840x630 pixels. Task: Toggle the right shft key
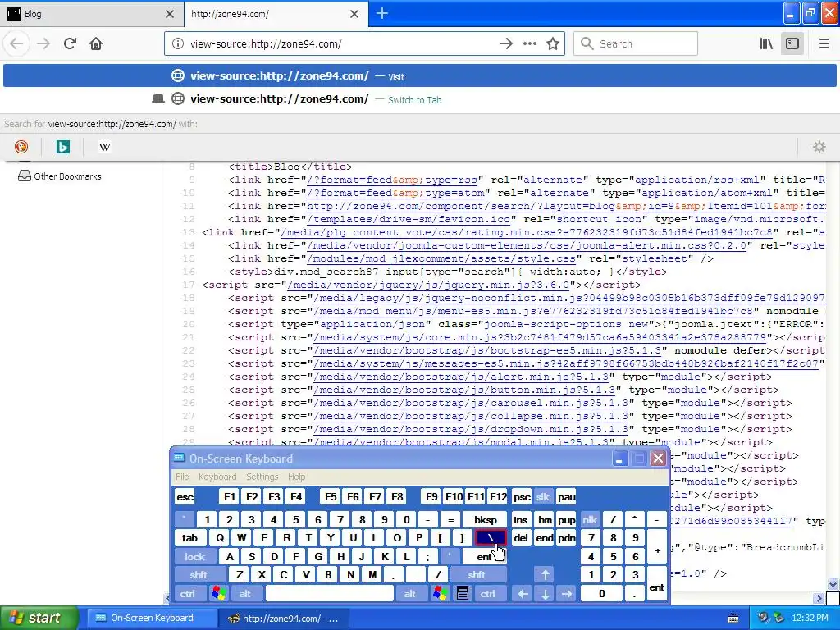(477, 575)
